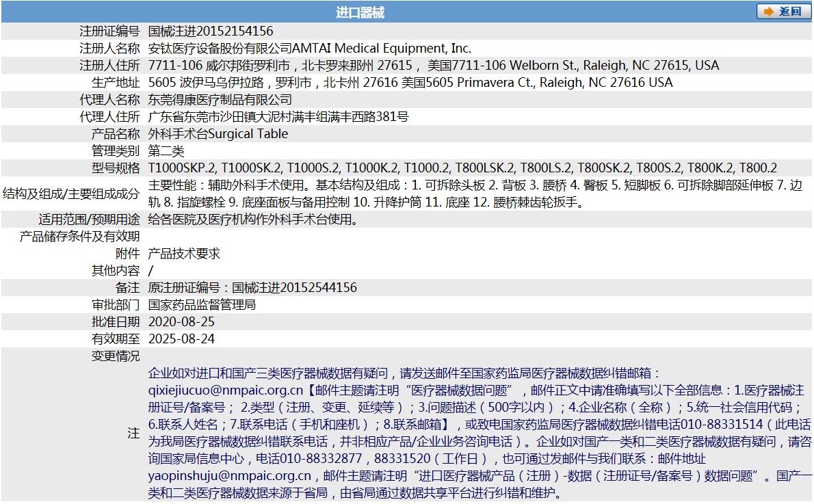
Task: Select remark 原注册证编号：国械注进20152544156
Action: coord(252,287)
